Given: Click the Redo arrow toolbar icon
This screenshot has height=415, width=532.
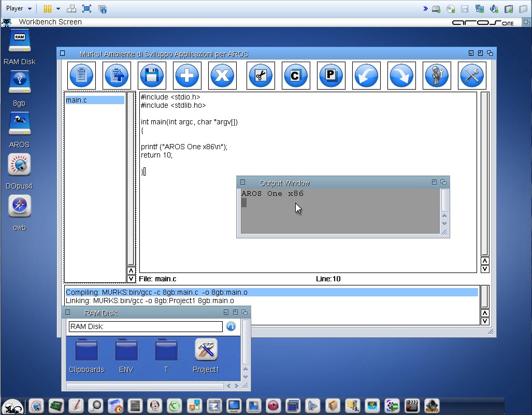Looking at the screenshot, I should click(401, 76).
